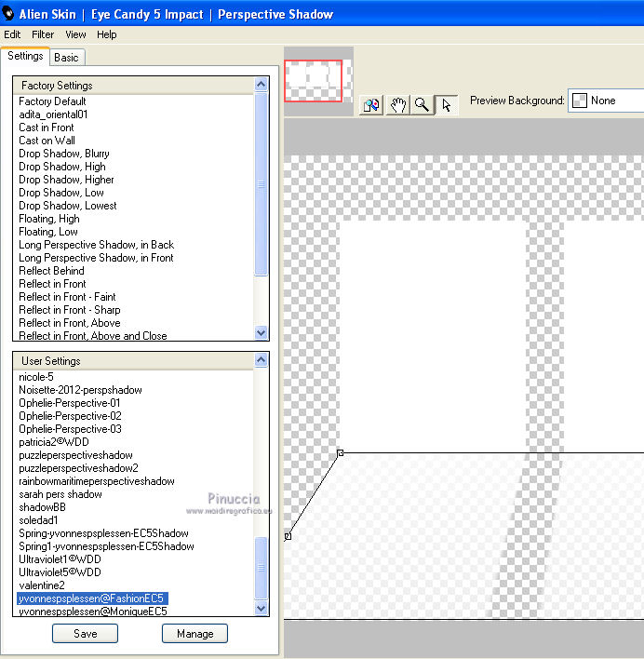644x659 pixels.
Task: Select Cast in Front preset
Action: click(47, 128)
